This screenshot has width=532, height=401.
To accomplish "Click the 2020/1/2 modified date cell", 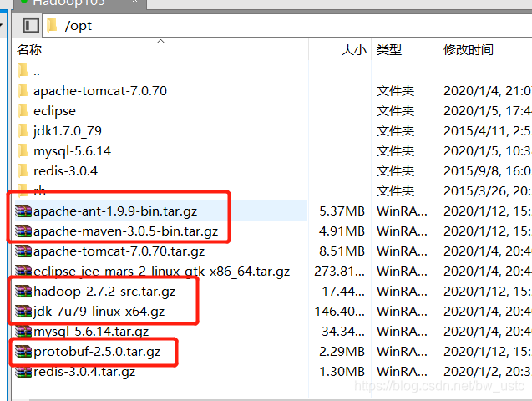I will coord(488,372).
